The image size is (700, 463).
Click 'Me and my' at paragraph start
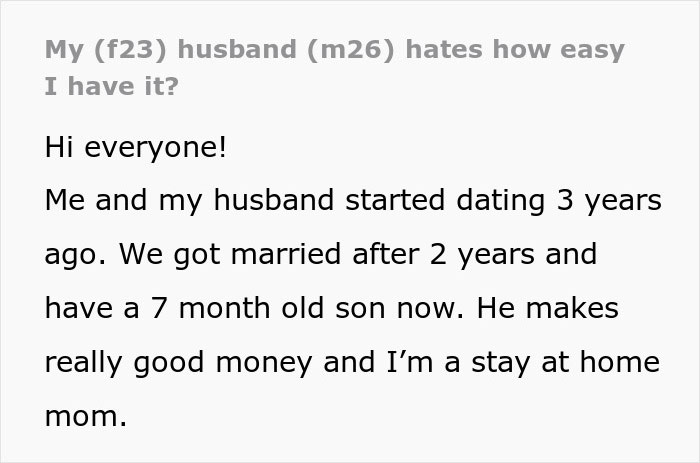[124, 201]
